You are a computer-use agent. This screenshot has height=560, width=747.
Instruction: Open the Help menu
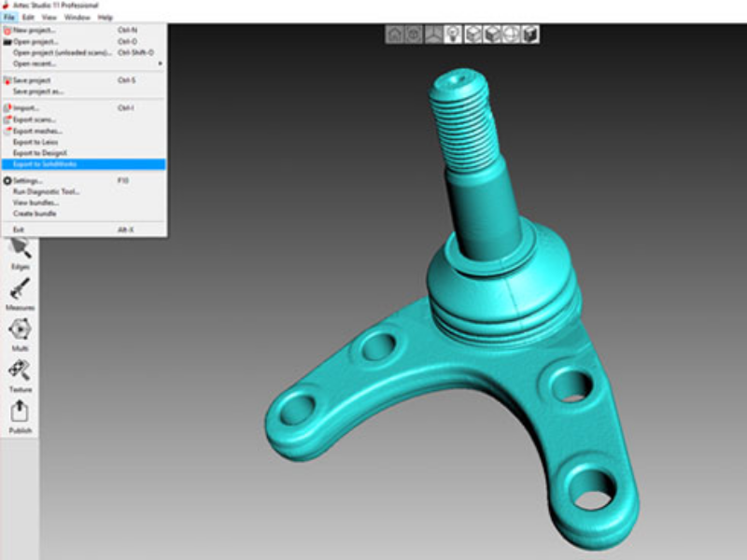pos(105,17)
